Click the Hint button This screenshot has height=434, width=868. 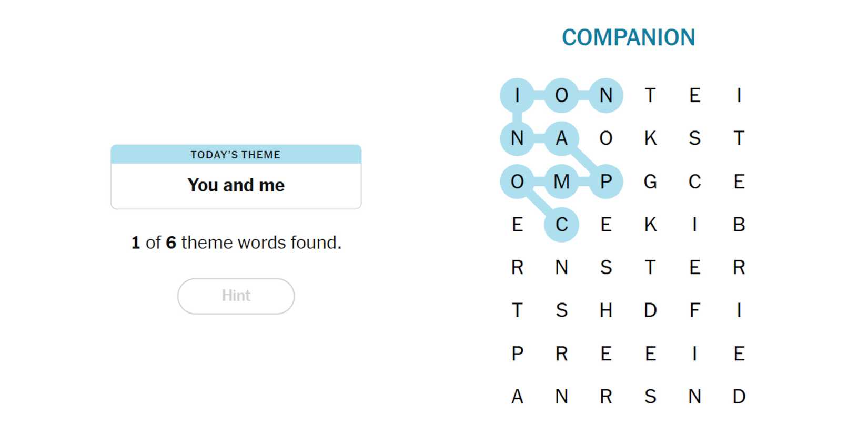[236, 296]
